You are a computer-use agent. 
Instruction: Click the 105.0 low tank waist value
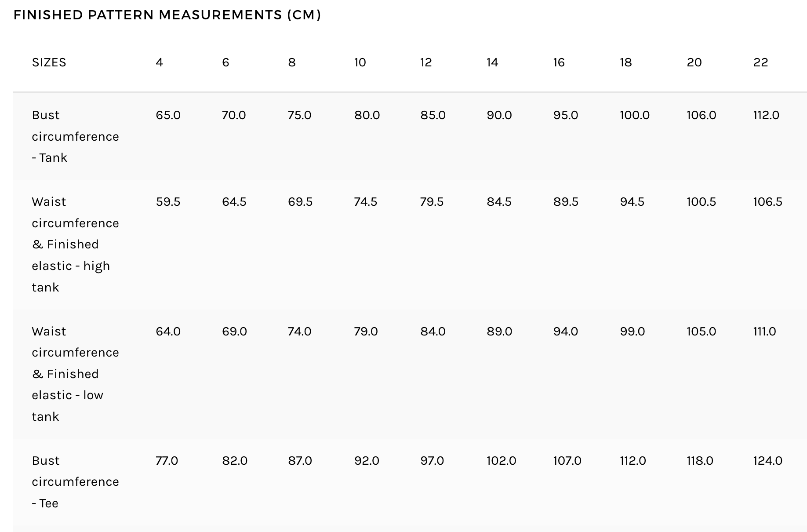pos(701,332)
